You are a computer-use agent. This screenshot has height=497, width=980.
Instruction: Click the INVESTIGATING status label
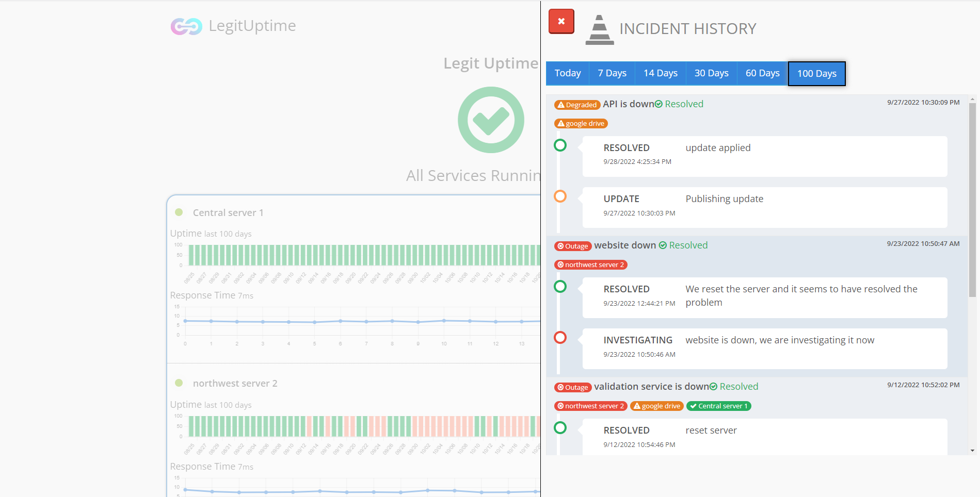pos(638,340)
